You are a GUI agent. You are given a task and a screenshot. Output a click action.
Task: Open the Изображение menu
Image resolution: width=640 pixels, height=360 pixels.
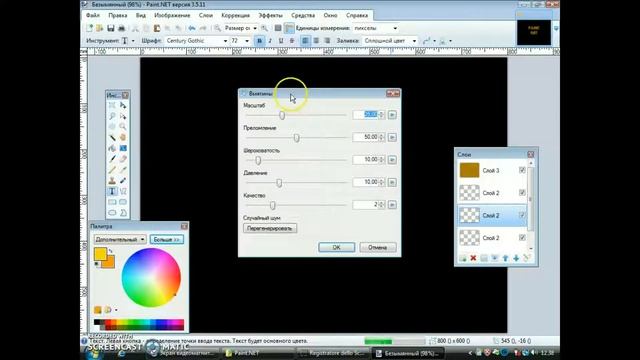[x=172, y=16]
